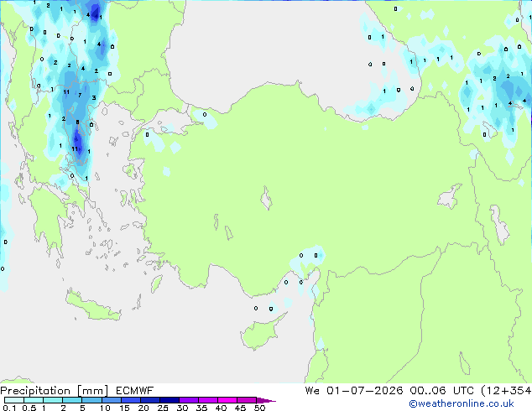Click the 35–40 mm legend swatch
Viewport: 532px width, 411px height.
pyautogui.click(x=207, y=400)
